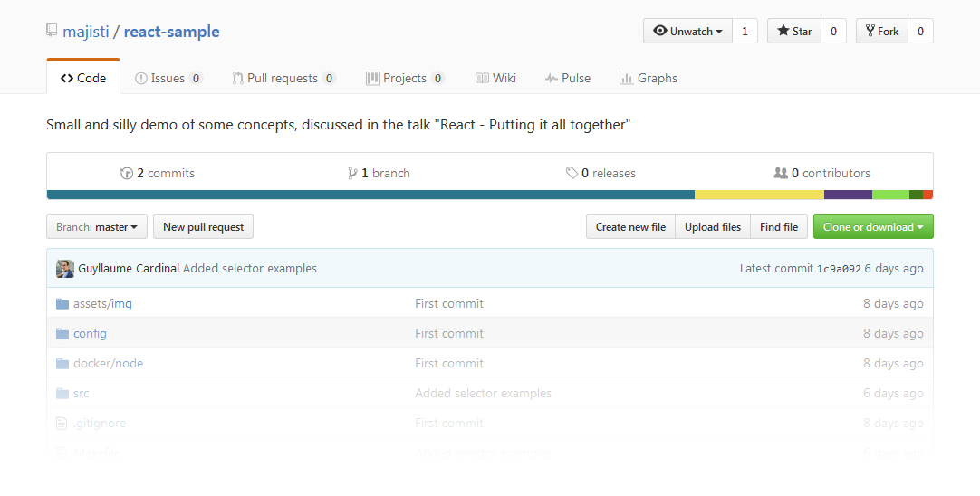View the 2 commits history
The width and height of the screenshot is (980, 496).
[158, 173]
